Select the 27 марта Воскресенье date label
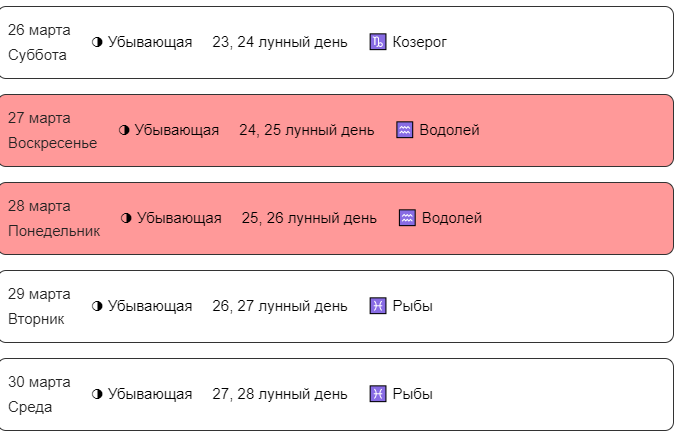This screenshot has width=674, height=434. tap(52, 130)
